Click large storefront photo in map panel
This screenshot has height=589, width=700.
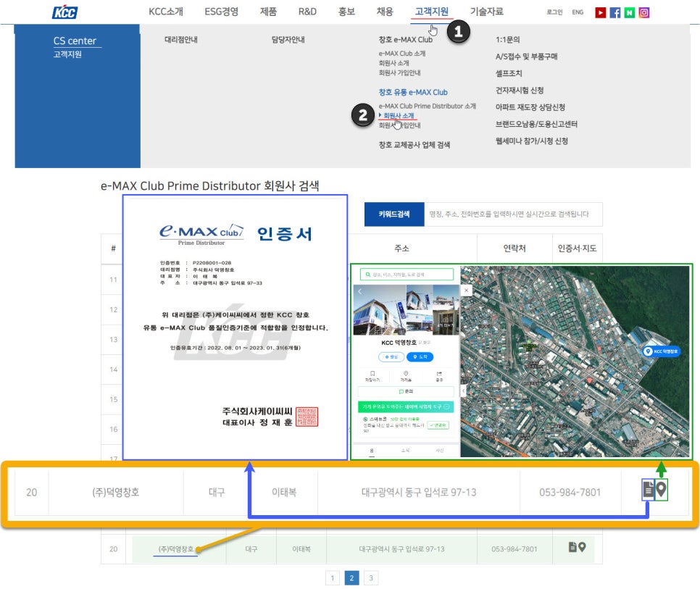coord(380,310)
